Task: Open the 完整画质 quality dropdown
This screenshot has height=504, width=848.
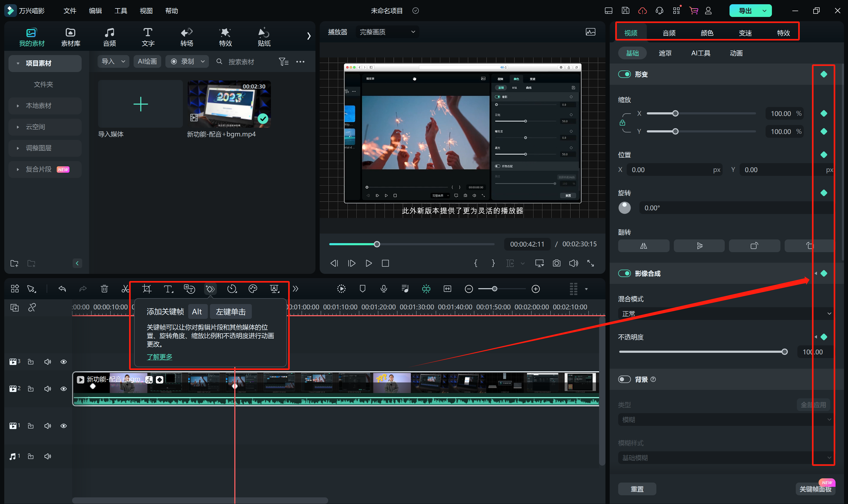Action: click(x=387, y=32)
